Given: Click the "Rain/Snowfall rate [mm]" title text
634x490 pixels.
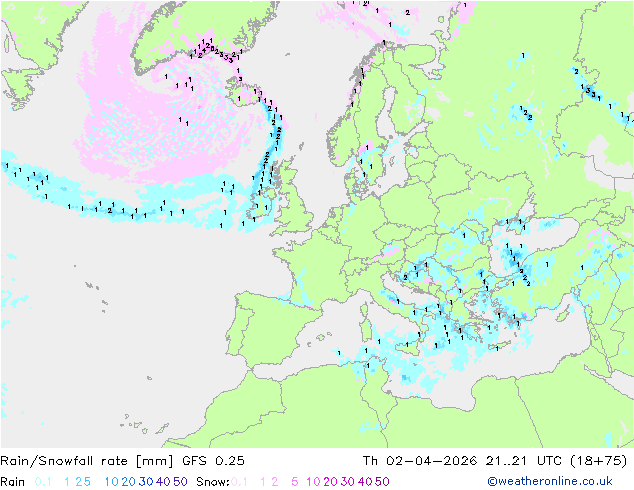Looking at the screenshot, I should coord(87,461).
